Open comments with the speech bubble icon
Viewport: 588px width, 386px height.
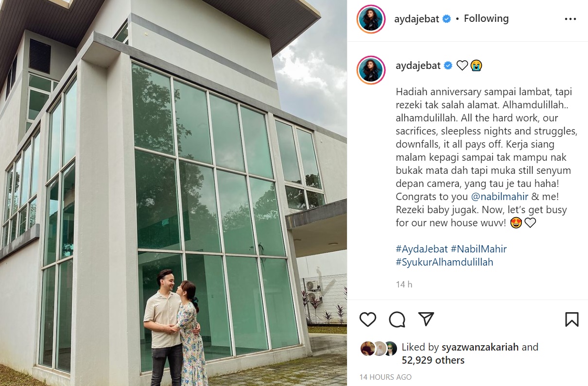(397, 319)
